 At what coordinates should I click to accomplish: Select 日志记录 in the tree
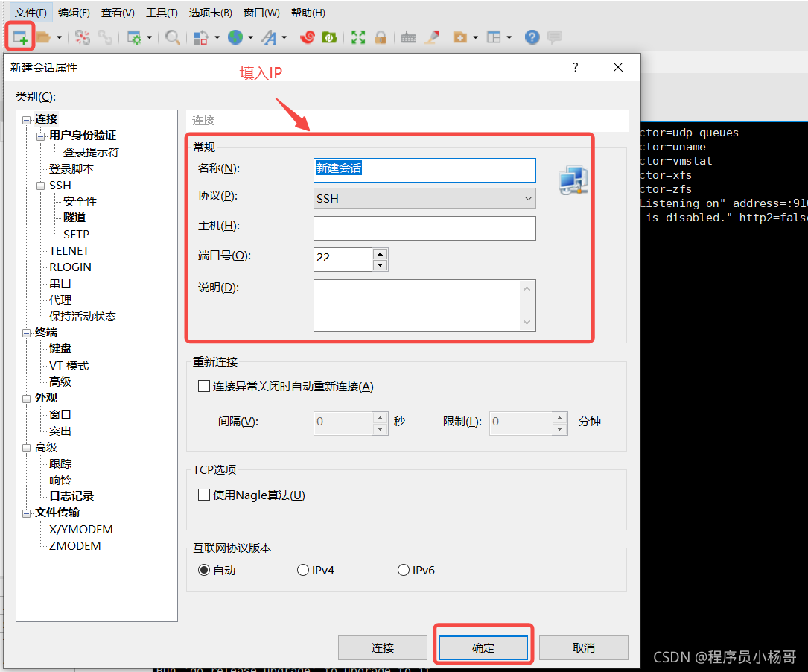[x=71, y=496]
